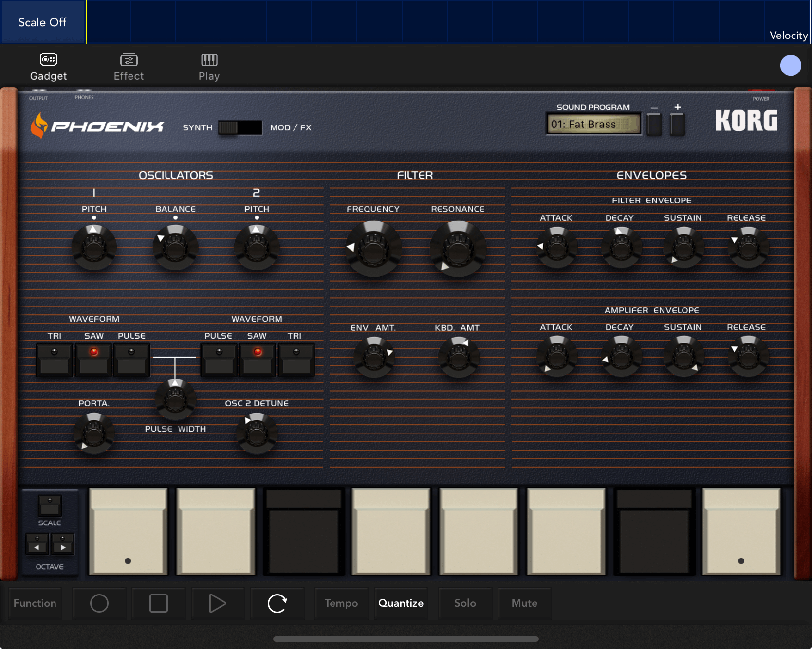Click the Play triangle button
Viewport: 812px width, 649px height.
click(218, 603)
